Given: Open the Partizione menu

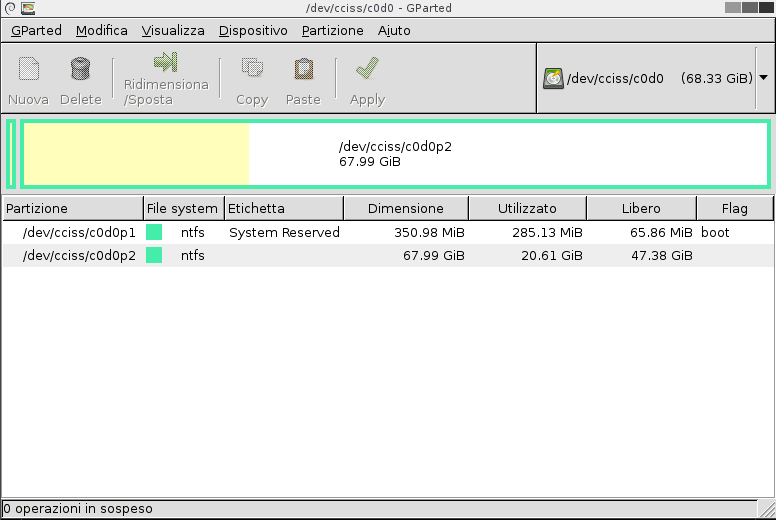Looking at the screenshot, I should click(332, 30).
